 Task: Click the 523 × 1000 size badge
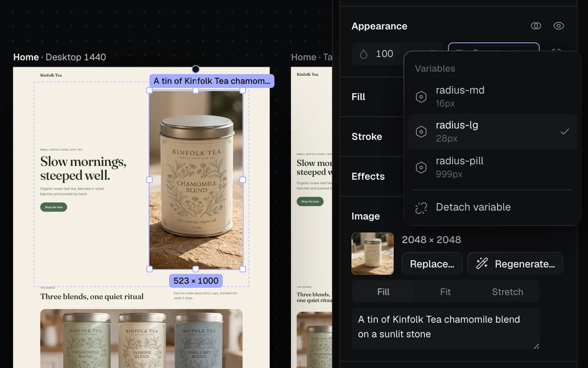[x=196, y=281]
